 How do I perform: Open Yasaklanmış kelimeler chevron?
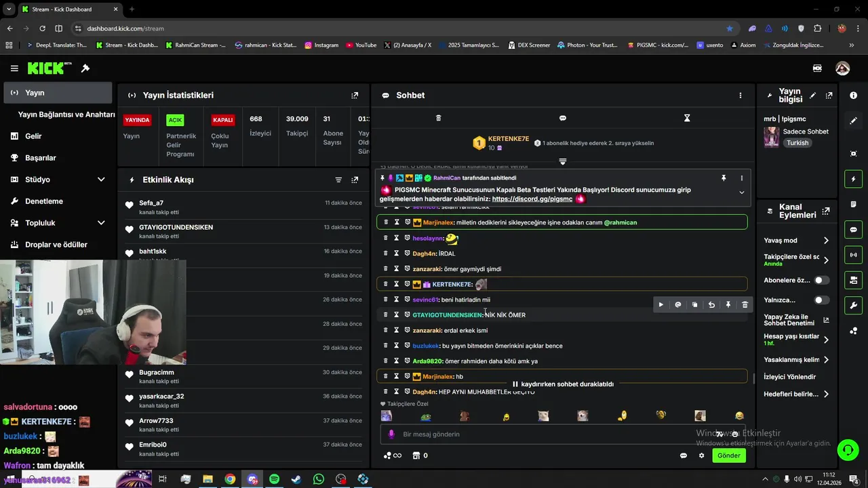point(826,360)
